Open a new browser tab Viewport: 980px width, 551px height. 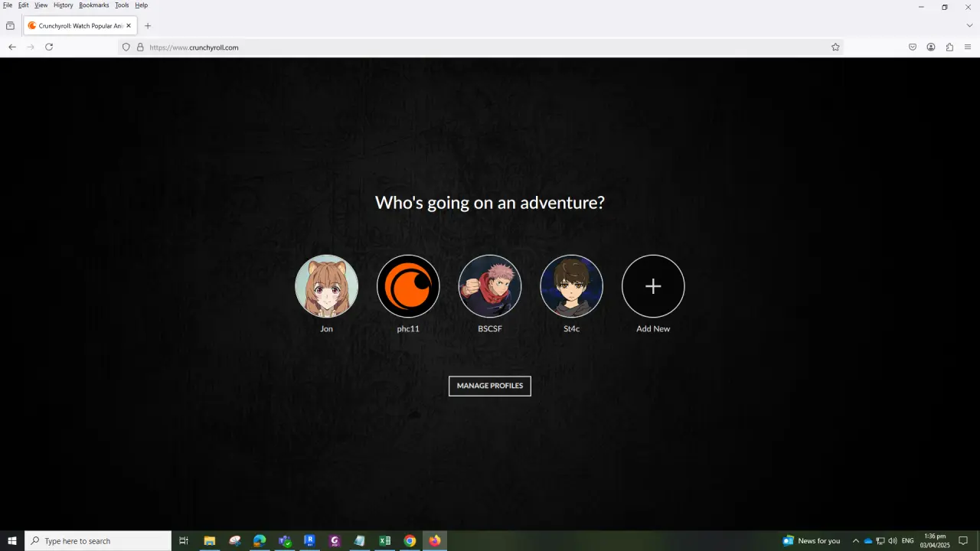pos(148,25)
